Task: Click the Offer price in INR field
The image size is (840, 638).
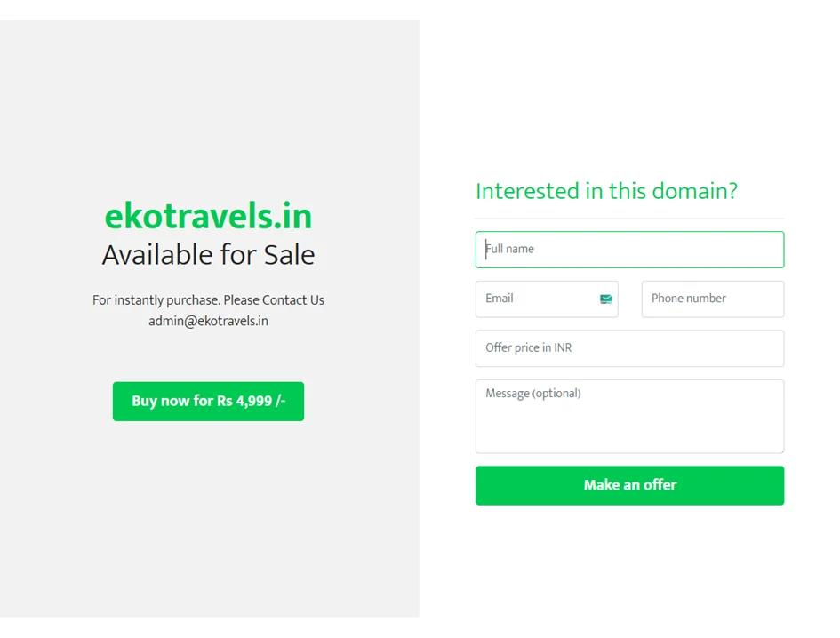Action: pyautogui.click(x=629, y=348)
